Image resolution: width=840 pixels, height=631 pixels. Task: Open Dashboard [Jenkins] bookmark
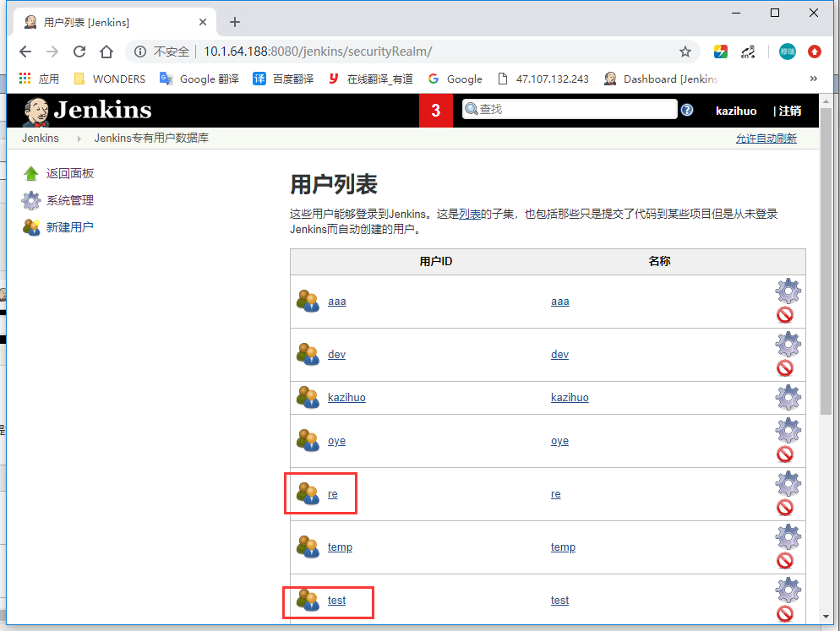661,79
